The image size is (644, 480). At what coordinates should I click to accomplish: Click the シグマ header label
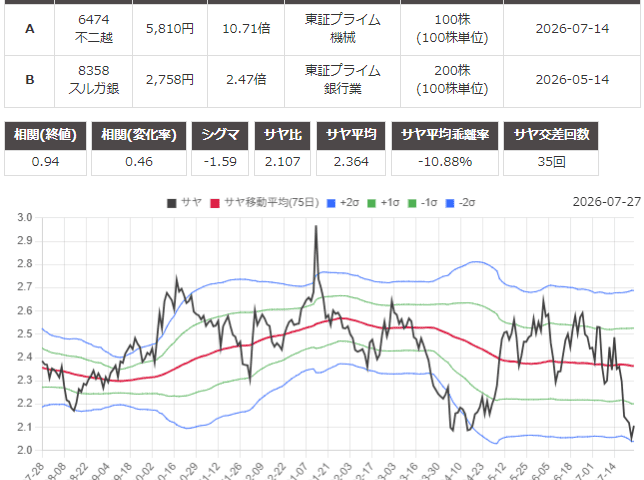pos(220,135)
